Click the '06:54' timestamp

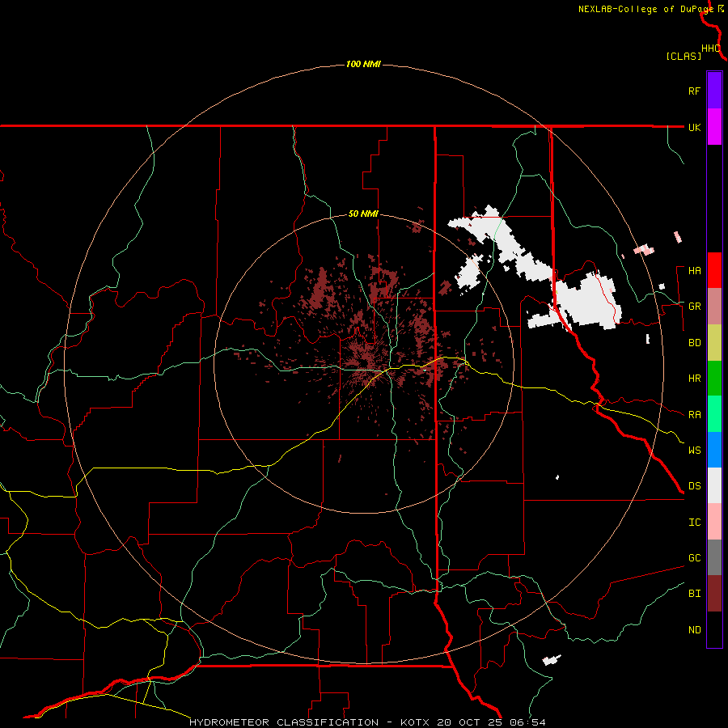(527, 722)
